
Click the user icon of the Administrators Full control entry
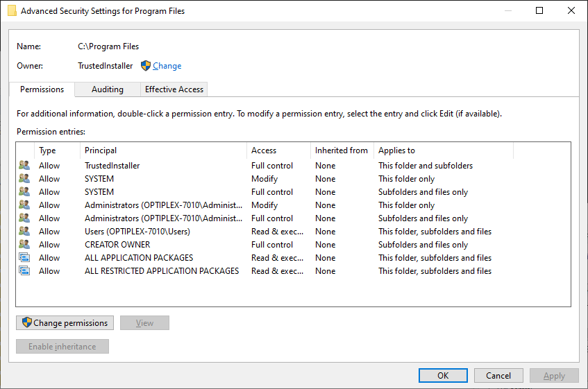[24, 218]
